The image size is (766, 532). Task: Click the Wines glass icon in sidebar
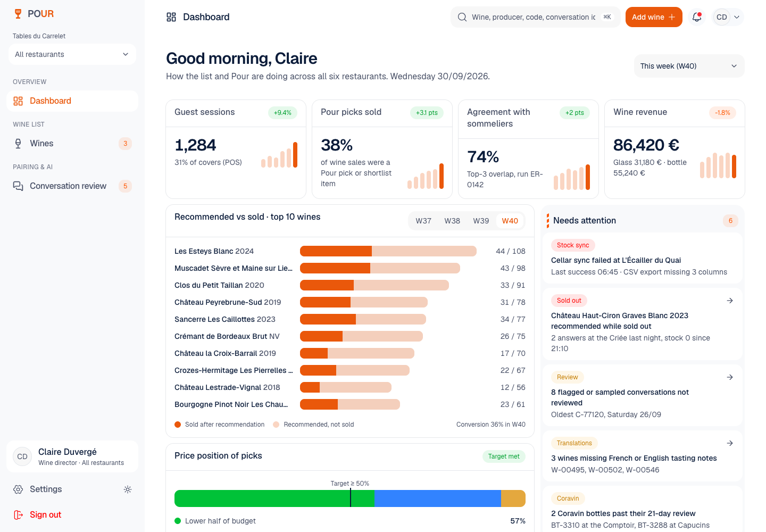click(18, 144)
